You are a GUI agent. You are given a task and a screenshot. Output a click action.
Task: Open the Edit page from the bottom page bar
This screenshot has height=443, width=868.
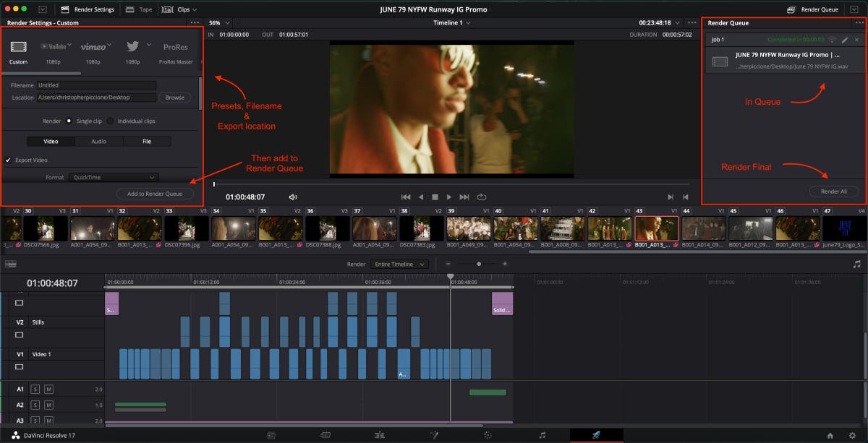pyautogui.click(x=379, y=435)
